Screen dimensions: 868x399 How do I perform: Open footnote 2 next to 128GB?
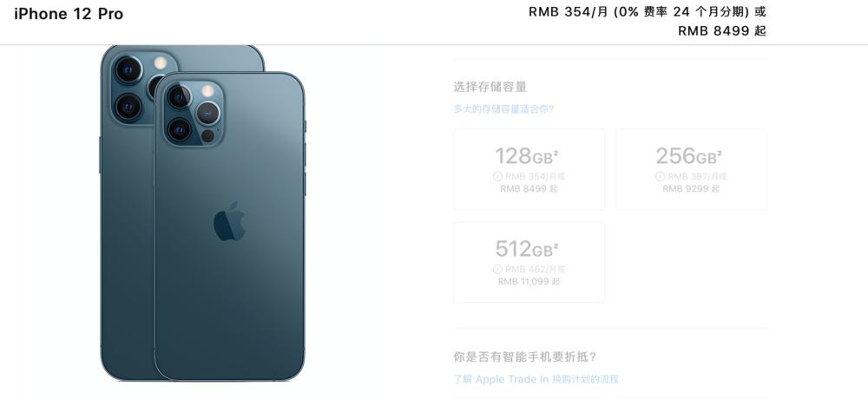(556, 152)
